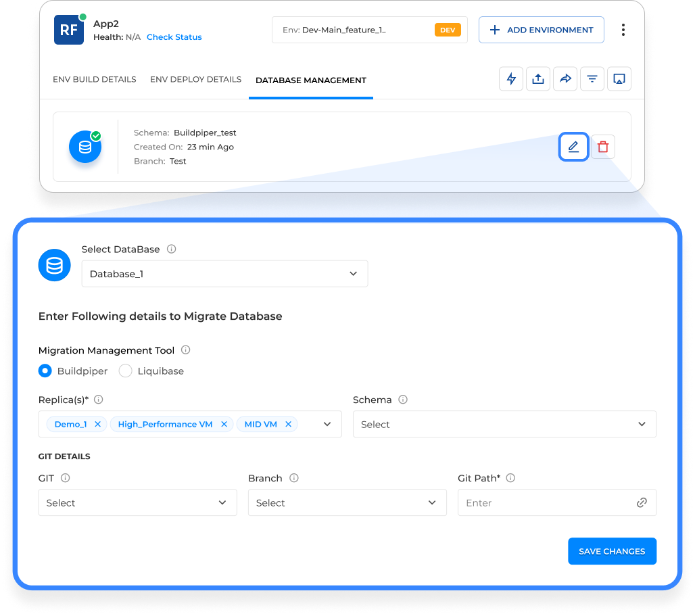Viewport: 695px width, 616px height.
Task: Click the share arrow icon
Action: point(565,79)
